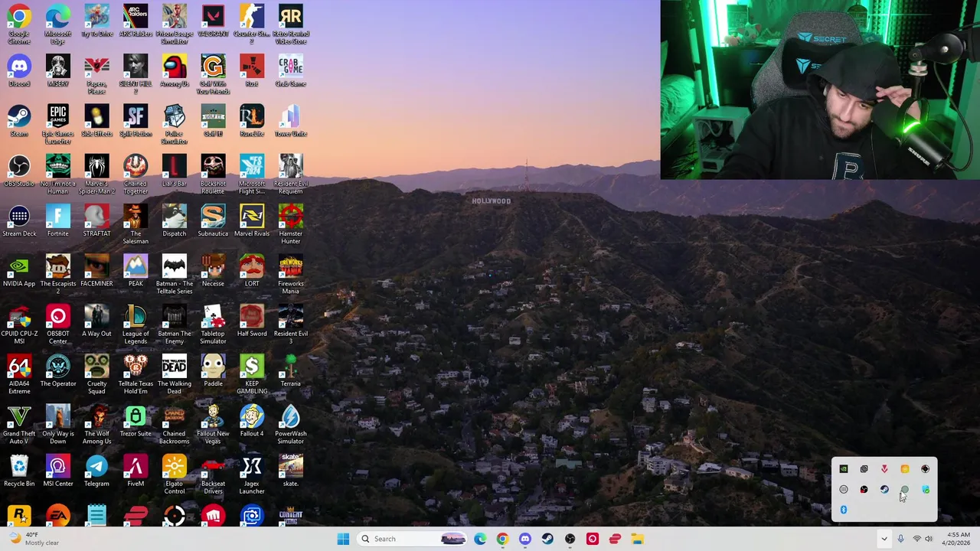Click the taskbar Search box
The width and height of the screenshot is (980, 551).
click(413, 539)
